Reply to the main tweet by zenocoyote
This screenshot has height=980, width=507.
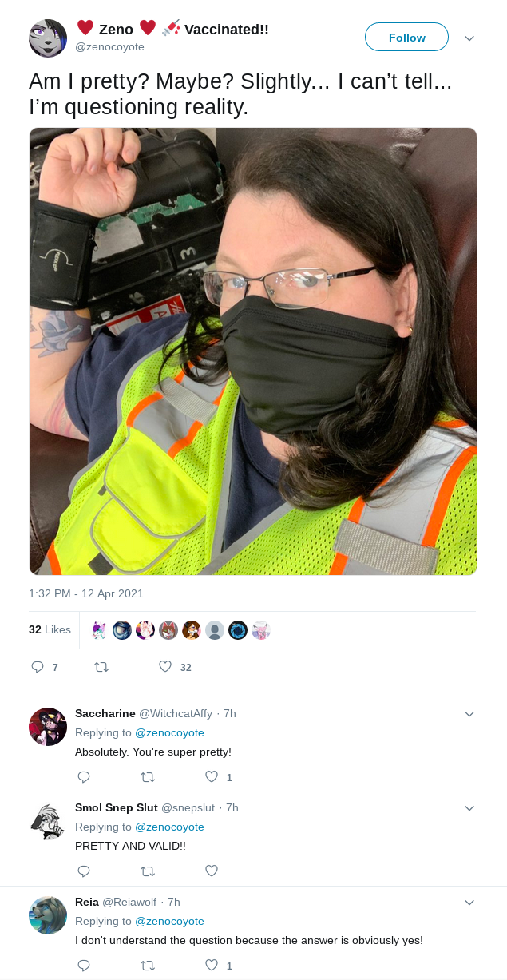(38, 667)
